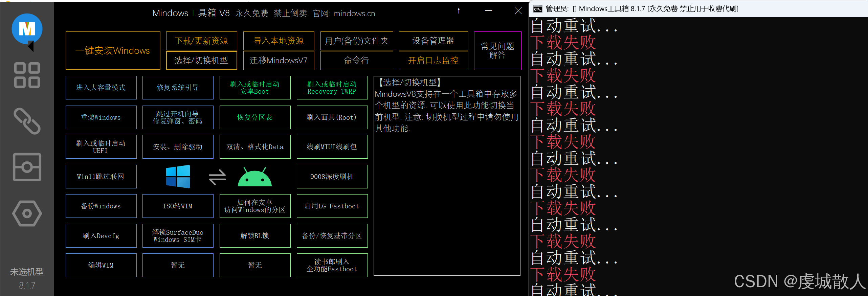Image resolution: width=868 pixels, height=296 pixels.
Task: Click Win11跳过联网 button
Action: pos(101,177)
